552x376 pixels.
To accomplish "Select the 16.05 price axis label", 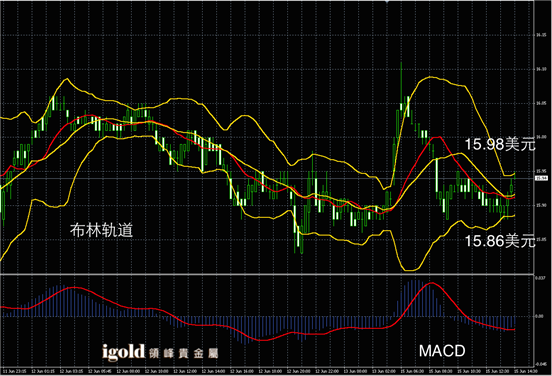I will point(541,104).
